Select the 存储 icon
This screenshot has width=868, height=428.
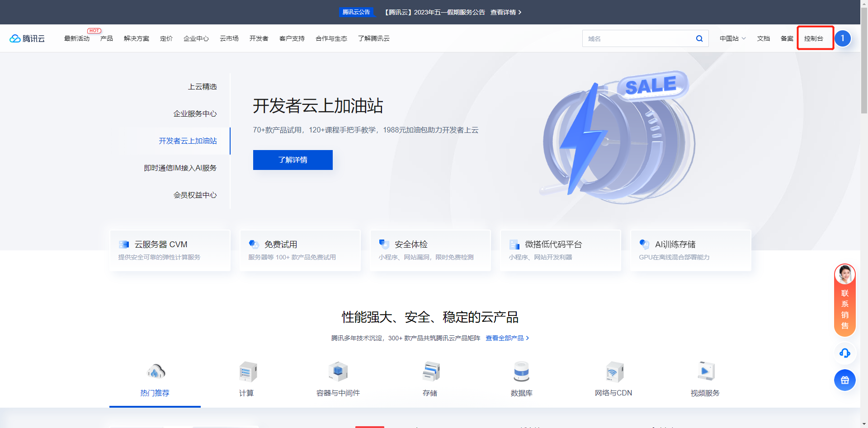[x=431, y=372]
